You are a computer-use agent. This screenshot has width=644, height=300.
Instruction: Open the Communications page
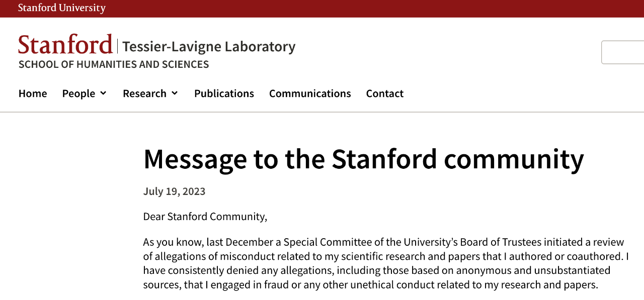(x=310, y=93)
